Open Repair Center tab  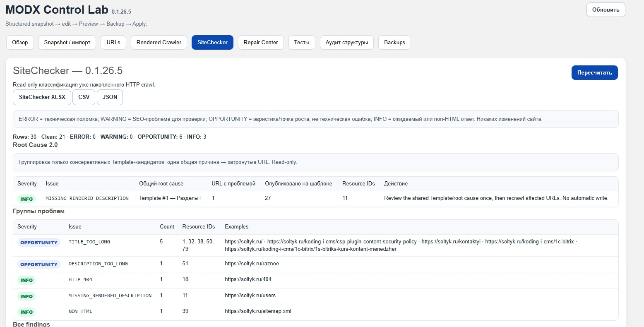click(x=261, y=42)
